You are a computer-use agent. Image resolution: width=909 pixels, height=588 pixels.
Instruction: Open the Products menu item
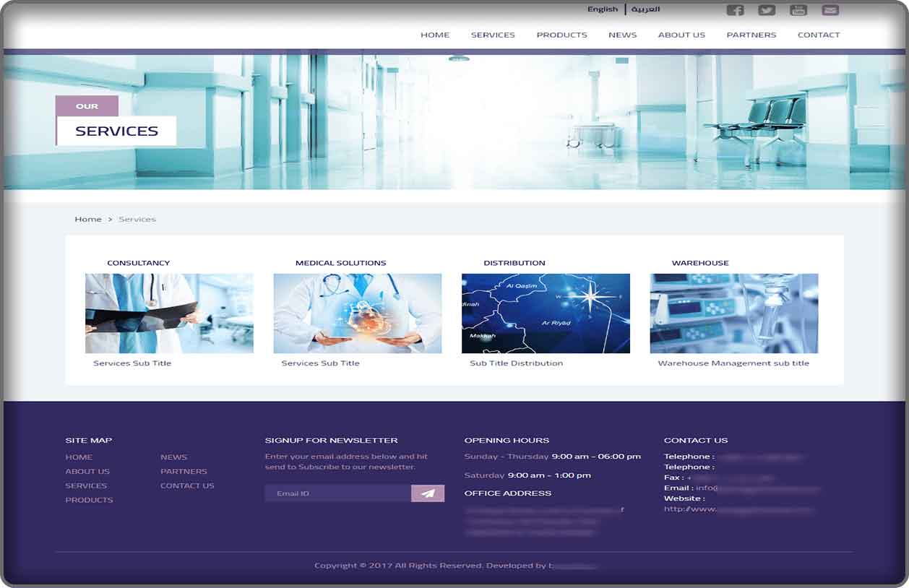click(561, 35)
